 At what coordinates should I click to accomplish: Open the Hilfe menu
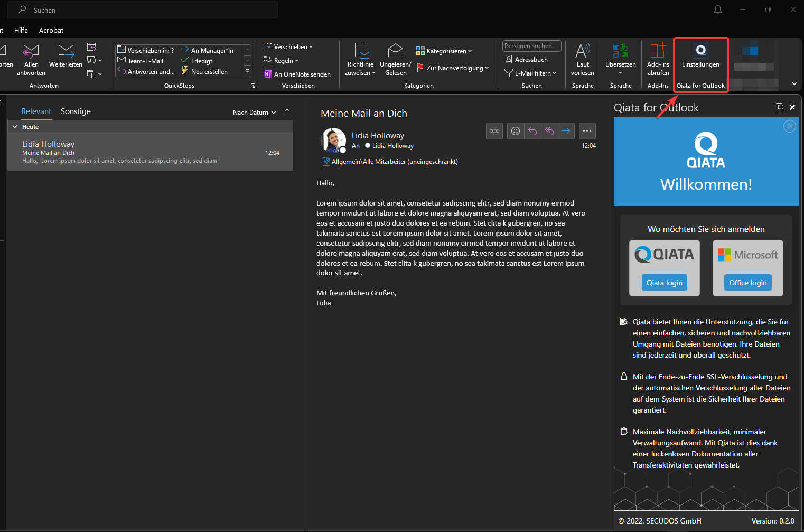21,30
